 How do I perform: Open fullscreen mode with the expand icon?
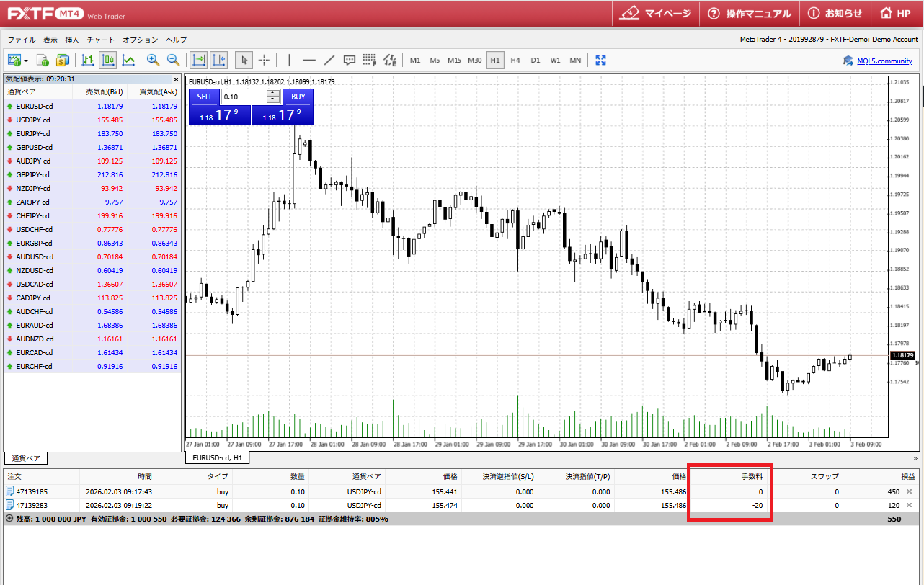[600, 61]
